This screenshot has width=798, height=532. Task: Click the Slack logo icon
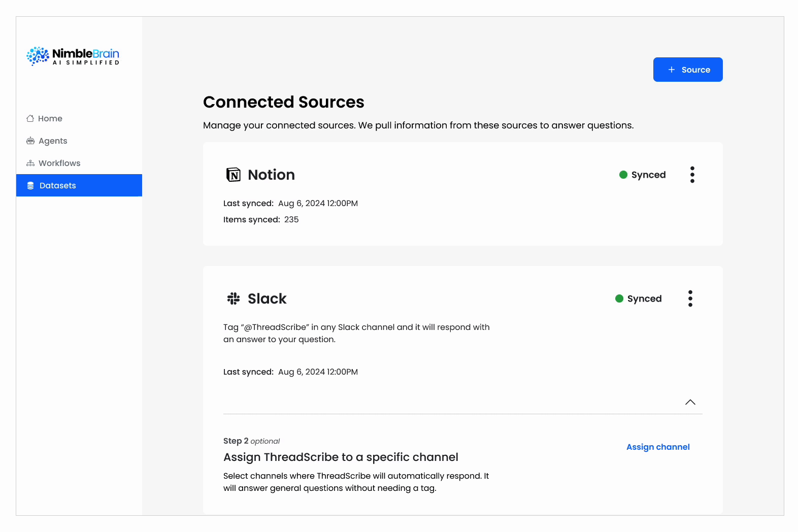click(x=234, y=298)
